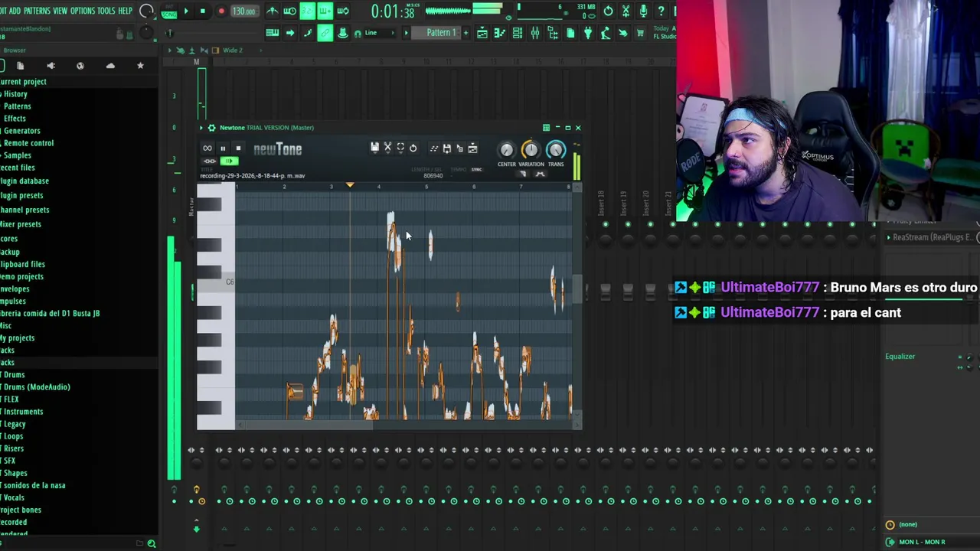Undo in Newtone with the circular arrow icon
This screenshot has width=980, height=551.
click(413, 148)
